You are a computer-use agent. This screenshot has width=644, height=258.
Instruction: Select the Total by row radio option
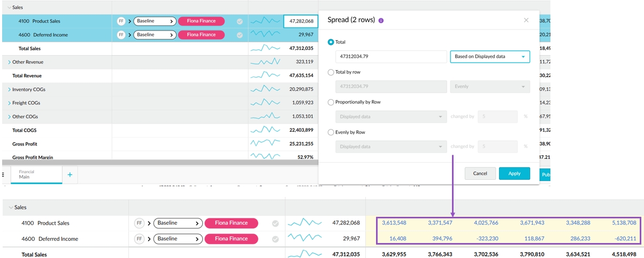(x=331, y=72)
